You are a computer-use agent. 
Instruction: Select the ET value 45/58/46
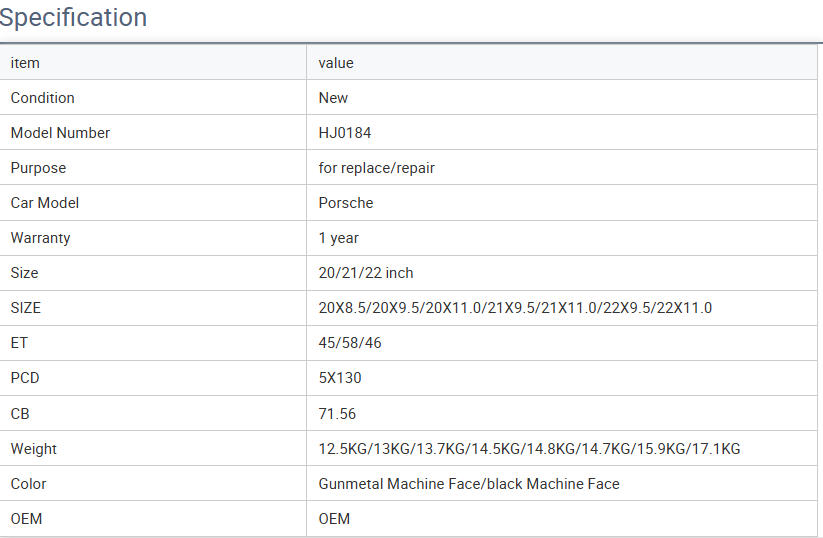coord(350,343)
